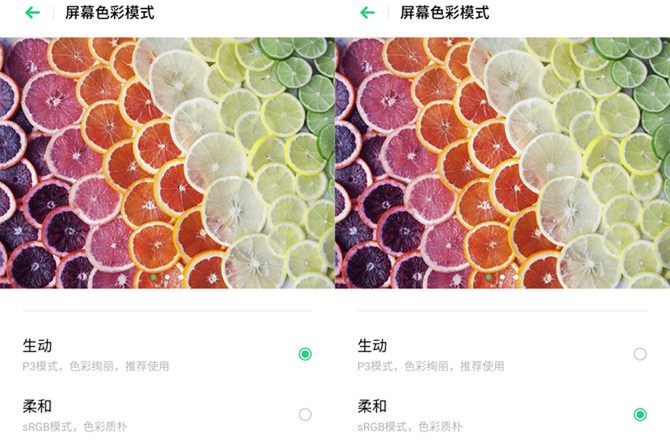Select the third white page dot on left preview
670x447 pixels.
[181, 277]
